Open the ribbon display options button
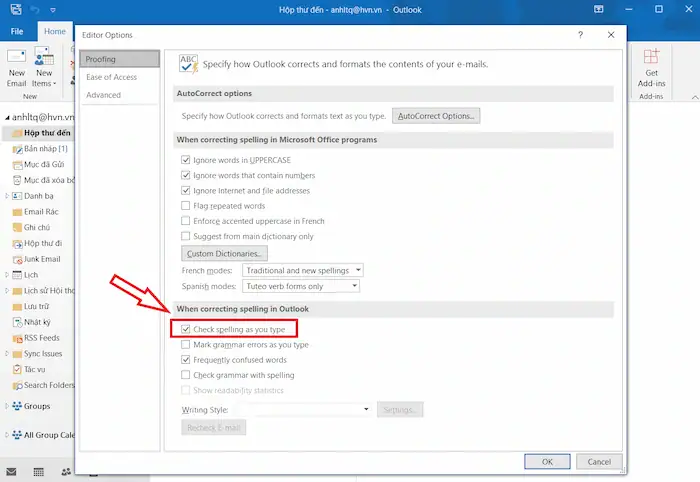 (x=599, y=9)
